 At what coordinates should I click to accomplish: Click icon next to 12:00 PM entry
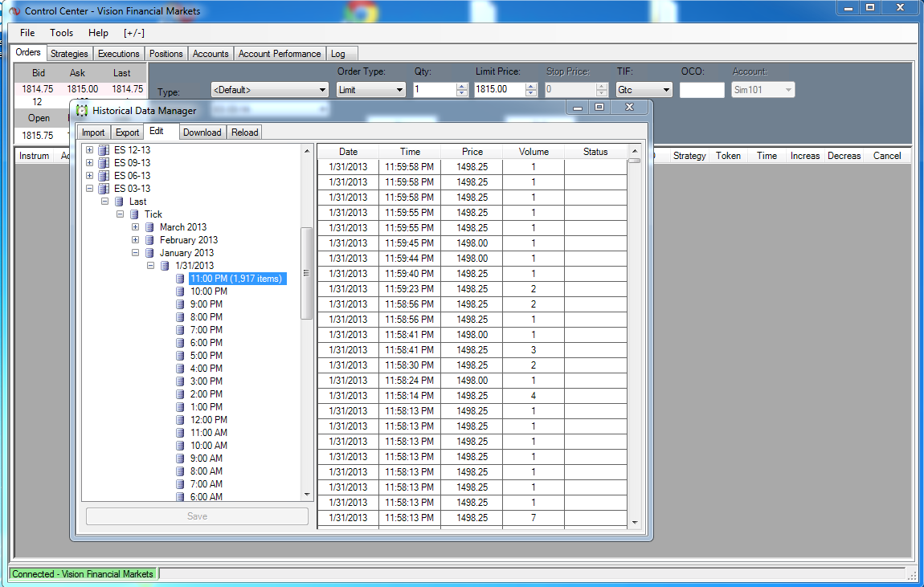(x=180, y=421)
